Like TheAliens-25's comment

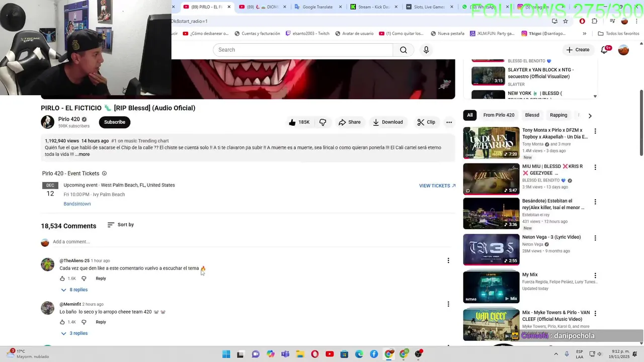click(62, 279)
